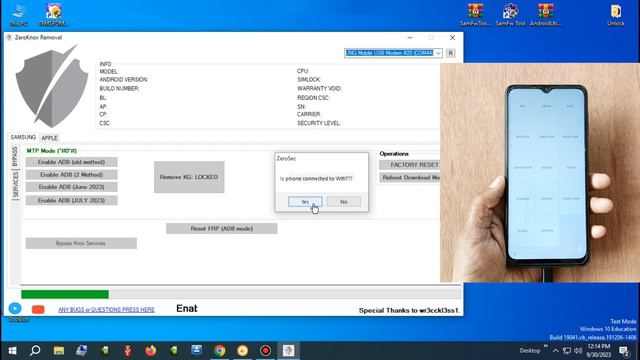
Task: Open taskbar Search
Action: [35, 351]
